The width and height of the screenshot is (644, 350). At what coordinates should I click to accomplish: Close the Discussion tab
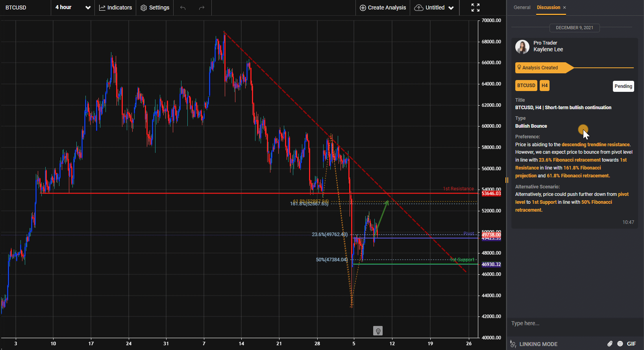[x=564, y=7]
